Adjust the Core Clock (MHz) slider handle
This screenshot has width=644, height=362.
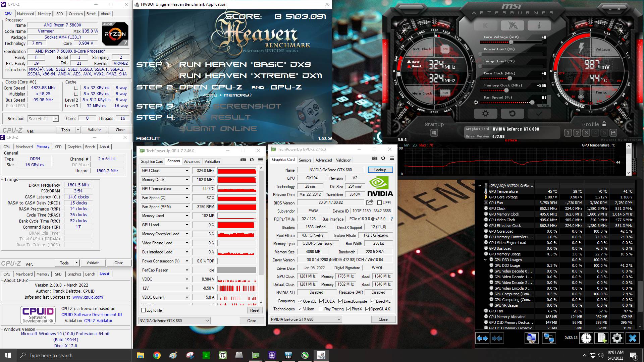[510, 78]
